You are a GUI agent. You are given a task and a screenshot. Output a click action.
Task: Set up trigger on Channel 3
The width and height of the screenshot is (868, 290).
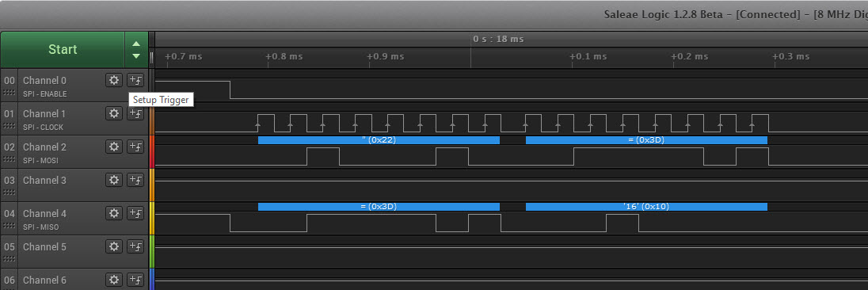(x=135, y=180)
